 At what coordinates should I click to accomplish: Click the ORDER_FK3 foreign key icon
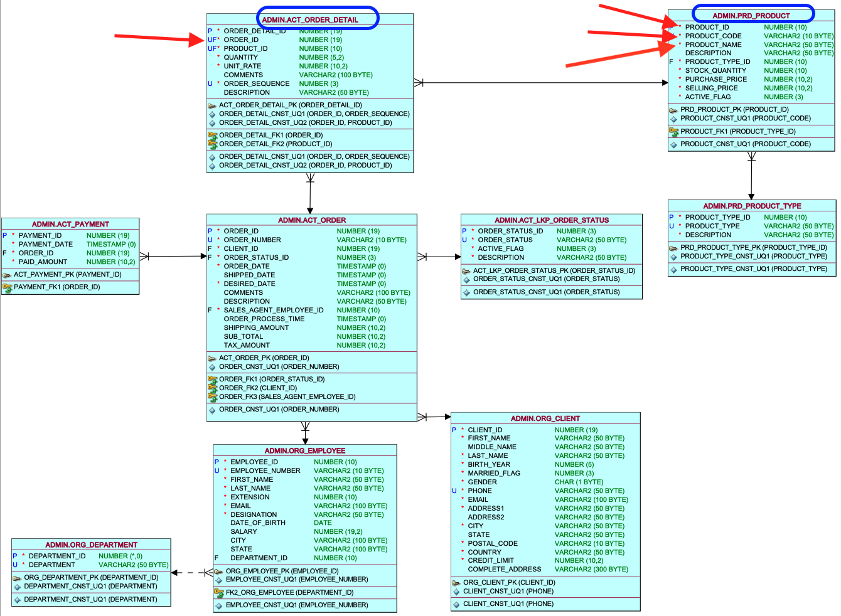(212, 396)
